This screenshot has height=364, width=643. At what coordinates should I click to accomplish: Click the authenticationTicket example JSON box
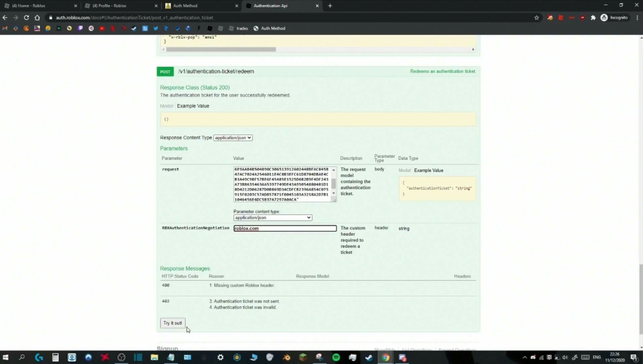437,189
